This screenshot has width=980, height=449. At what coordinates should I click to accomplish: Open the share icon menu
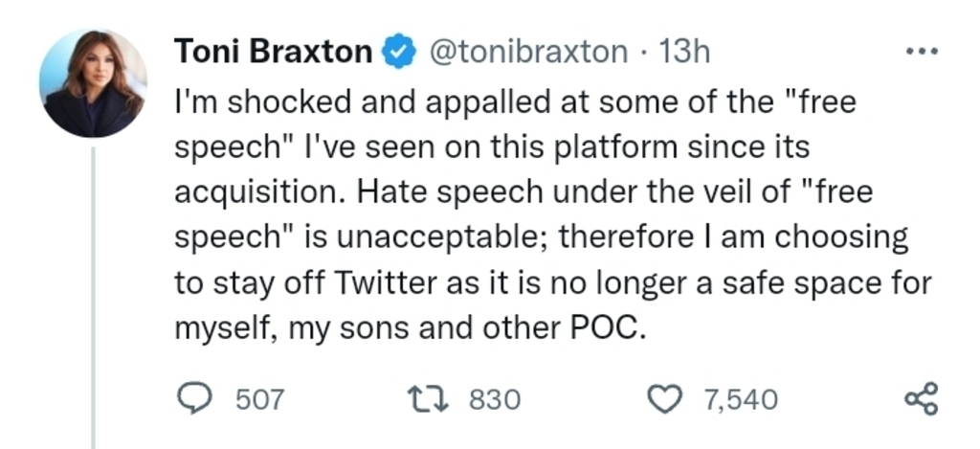922,398
